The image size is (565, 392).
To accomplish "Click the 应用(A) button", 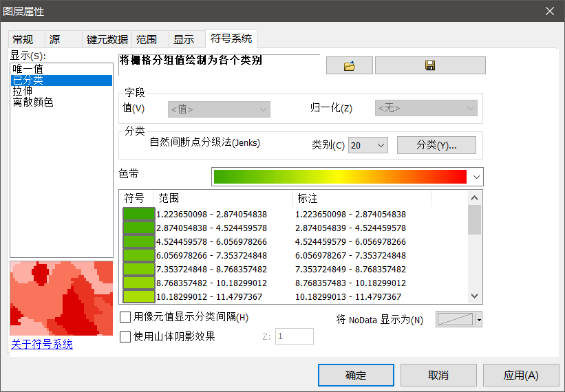I will click(521, 375).
